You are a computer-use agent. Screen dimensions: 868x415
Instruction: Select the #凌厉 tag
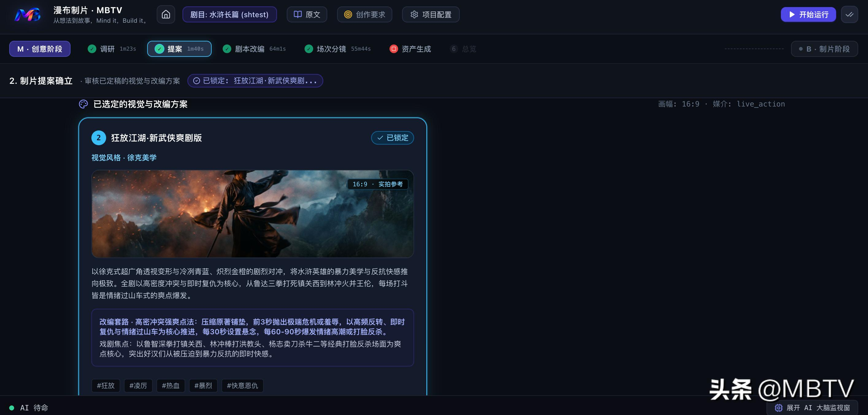[138, 386]
